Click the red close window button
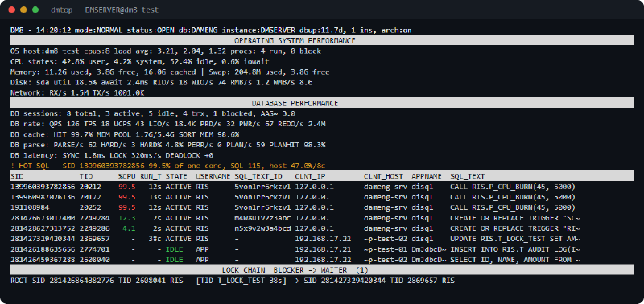644x304 pixels. (x=12, y=10)
